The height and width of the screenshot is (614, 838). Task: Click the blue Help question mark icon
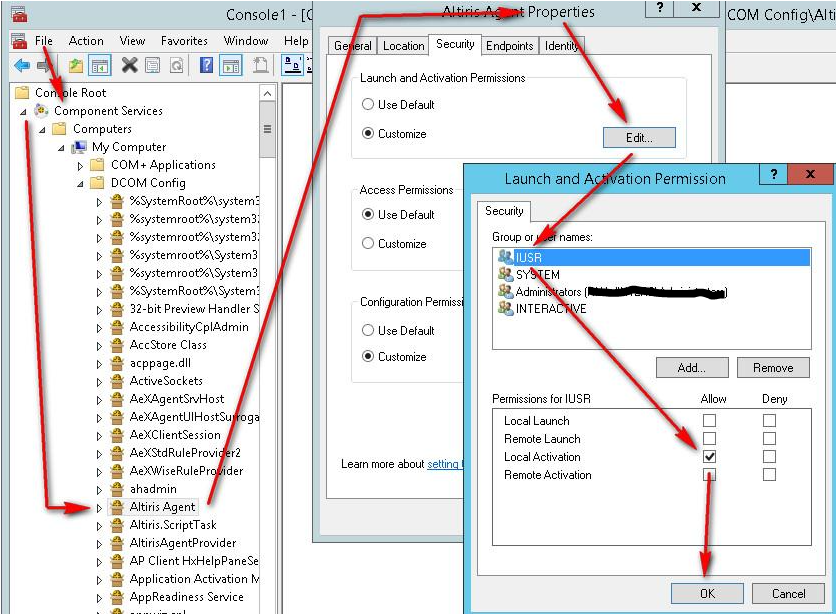[x=206, y=66]
